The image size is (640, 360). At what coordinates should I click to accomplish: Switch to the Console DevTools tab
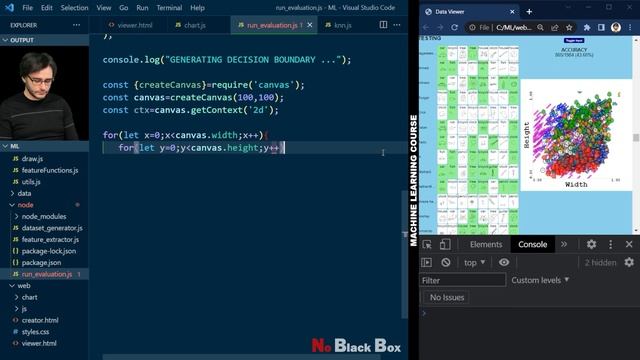[x=532, y=244]
